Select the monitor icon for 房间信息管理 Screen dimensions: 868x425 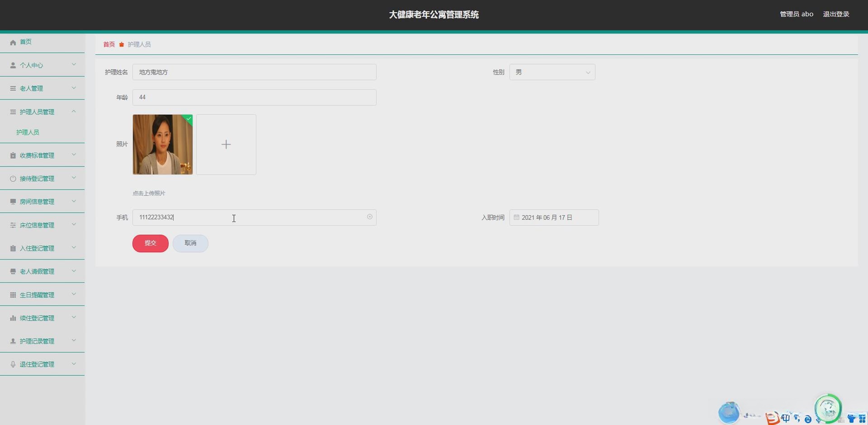pos(13,201)
